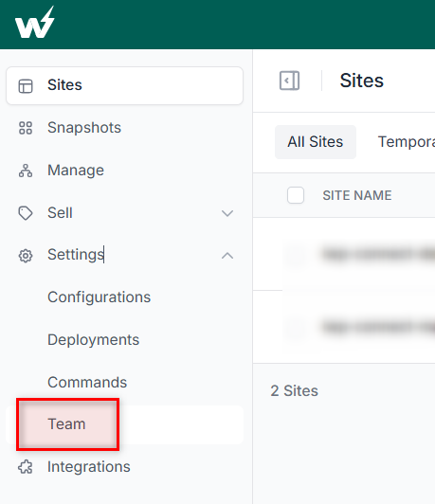Open the Manage section
This screenshot has height=504, width=435.
[76, 171]
